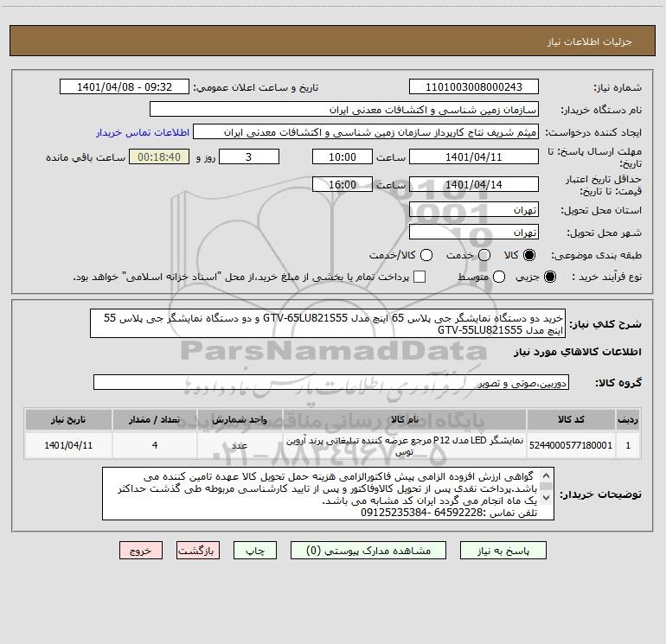Click the تعداد / مقدار column header
The height and width of the screenshot is (644, 666).
click(155, 419)
